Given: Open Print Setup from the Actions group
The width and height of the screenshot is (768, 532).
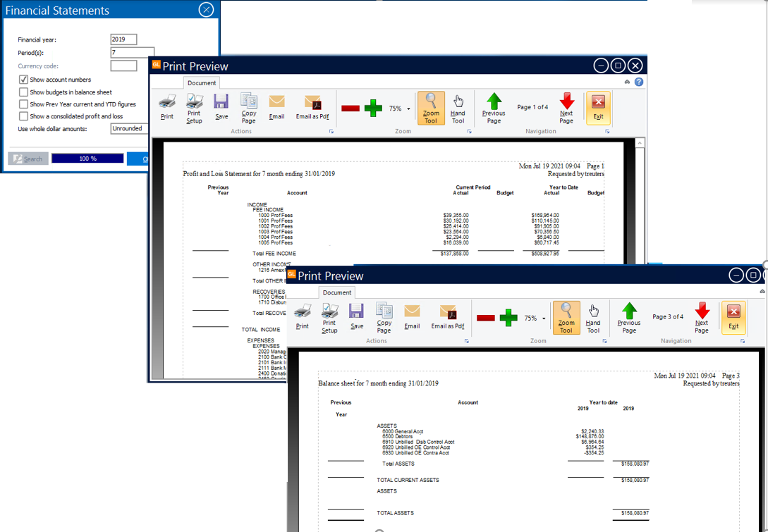Looking at the screenshot, I should [x=194, y=108].
